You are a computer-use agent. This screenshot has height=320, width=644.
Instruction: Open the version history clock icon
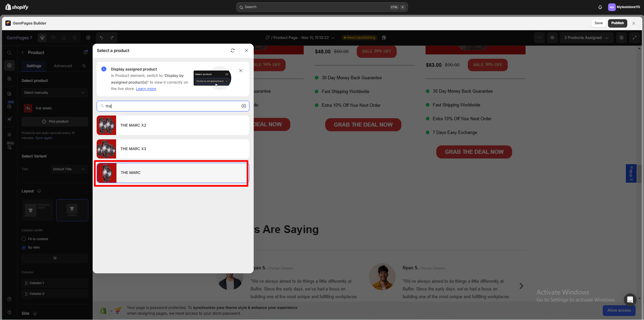88,38
